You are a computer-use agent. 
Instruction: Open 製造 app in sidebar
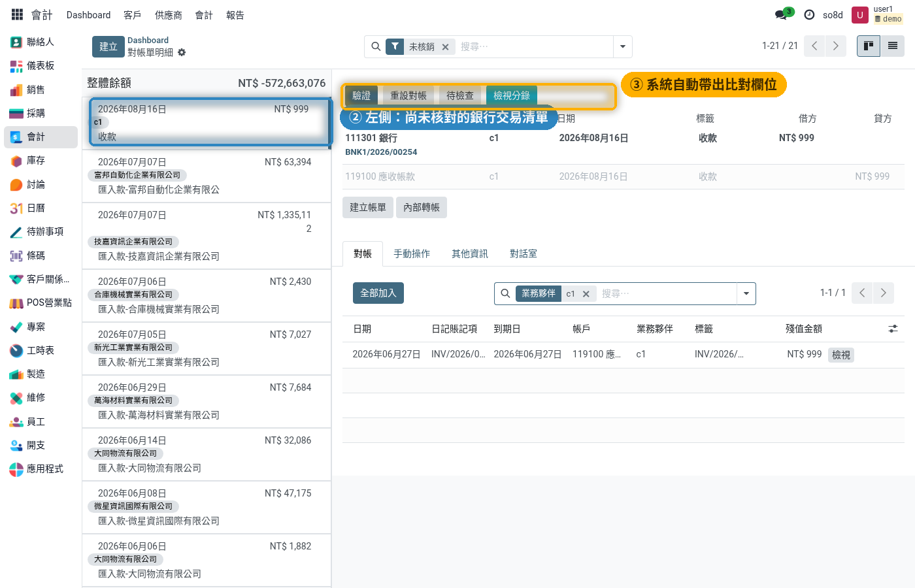41,374
